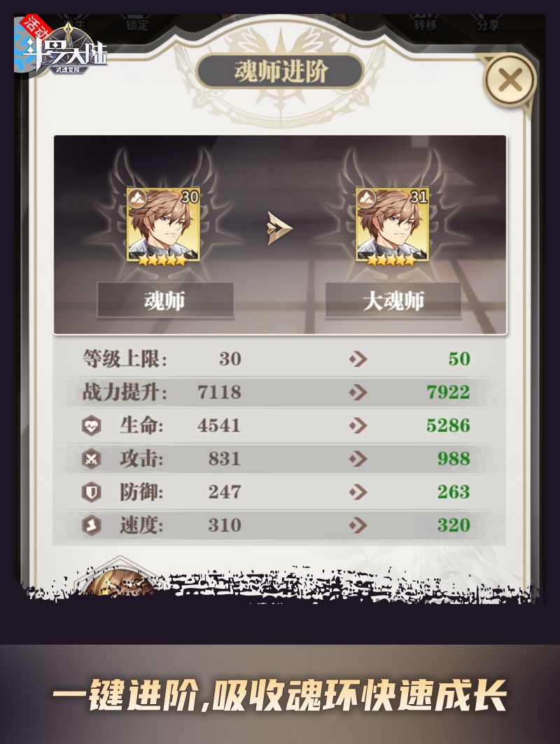Click the 生命 heart icon

(91, 426)
